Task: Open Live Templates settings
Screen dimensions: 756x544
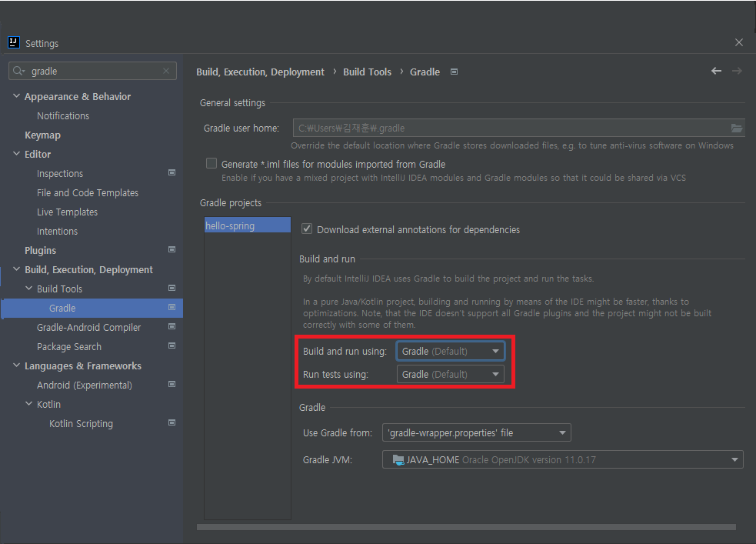Action: click(67, 212)
